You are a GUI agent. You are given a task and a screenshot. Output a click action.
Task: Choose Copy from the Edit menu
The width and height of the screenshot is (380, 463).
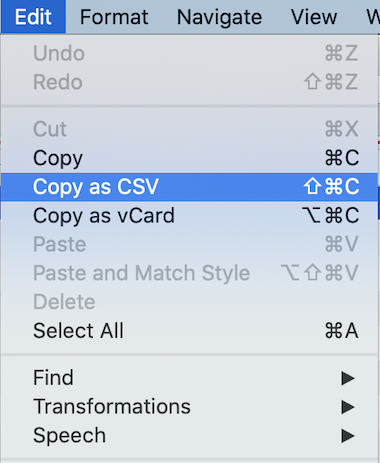pyautogui.click(x=189, y=158)
